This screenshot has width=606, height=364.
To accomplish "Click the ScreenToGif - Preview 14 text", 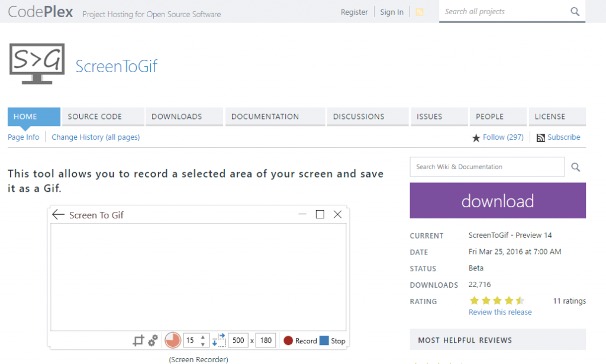I will pos(510,236).
